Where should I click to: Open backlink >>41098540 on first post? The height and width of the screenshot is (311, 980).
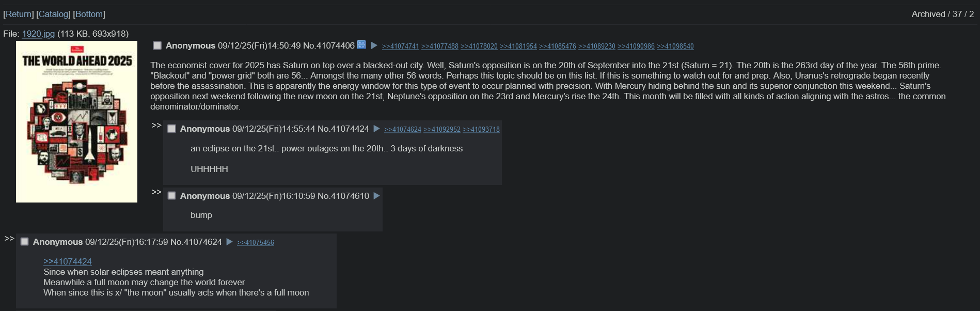pos(675,46)
